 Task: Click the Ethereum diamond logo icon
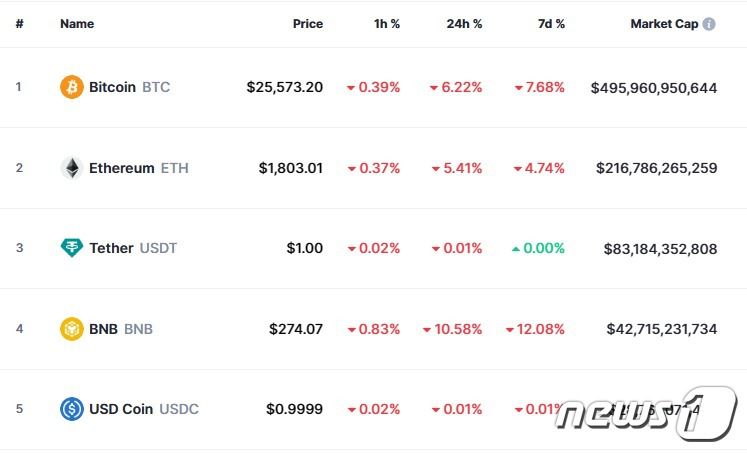click(72, 168)
